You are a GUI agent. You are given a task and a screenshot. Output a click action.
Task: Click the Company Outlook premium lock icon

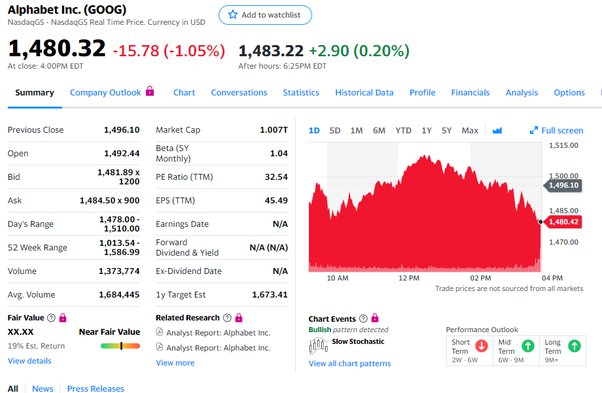coord(150,91)
